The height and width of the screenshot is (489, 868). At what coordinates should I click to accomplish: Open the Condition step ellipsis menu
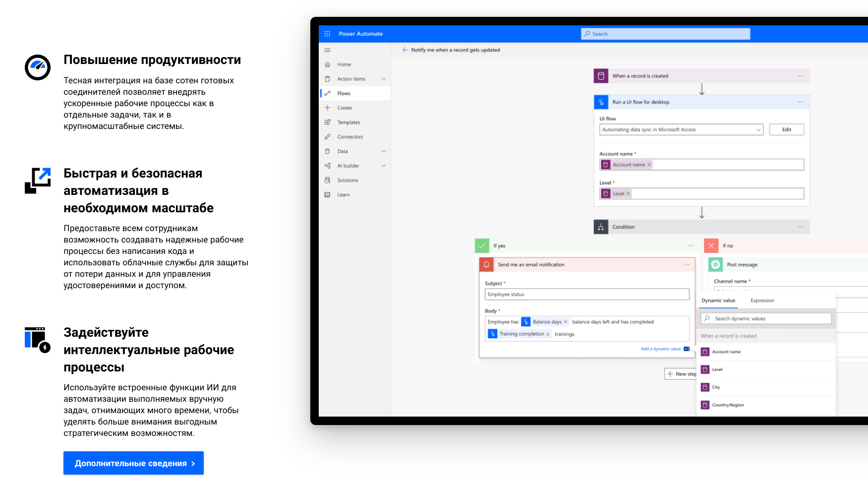[801, 227]
